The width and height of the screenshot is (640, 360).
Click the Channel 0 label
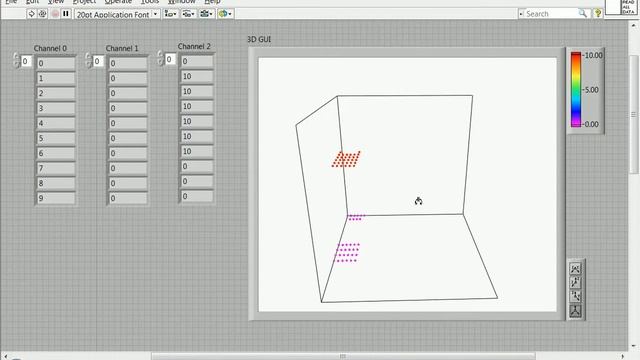[50, 48]
